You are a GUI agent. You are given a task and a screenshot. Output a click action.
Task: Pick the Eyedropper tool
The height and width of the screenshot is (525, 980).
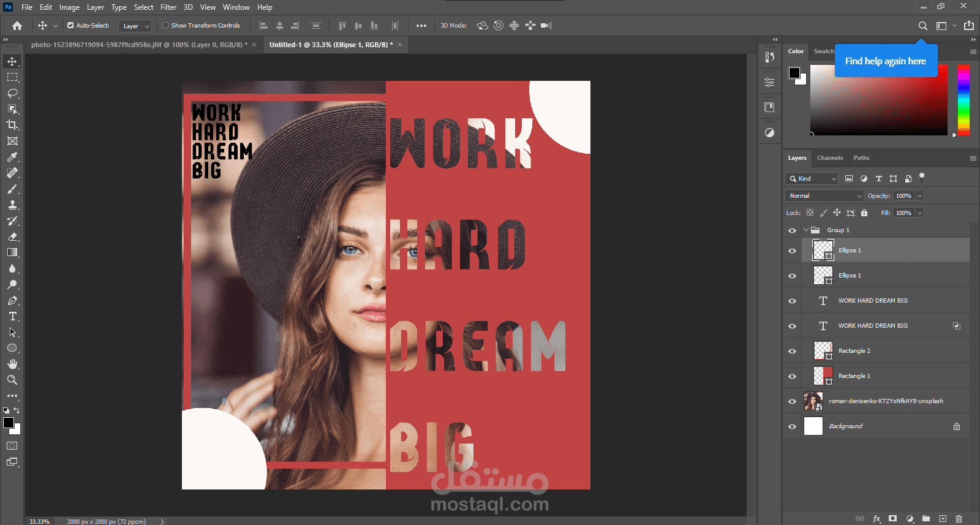tap(12, 157)
